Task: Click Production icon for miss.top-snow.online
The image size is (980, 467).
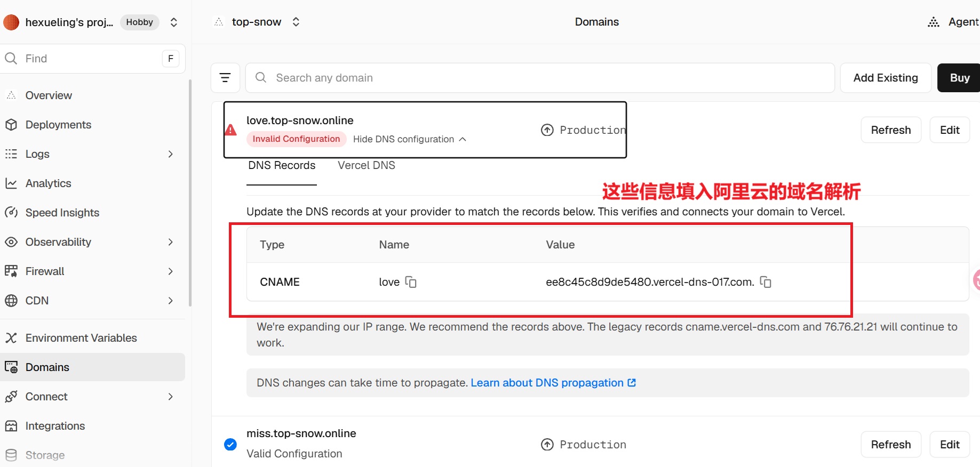Action: (547, 445)
